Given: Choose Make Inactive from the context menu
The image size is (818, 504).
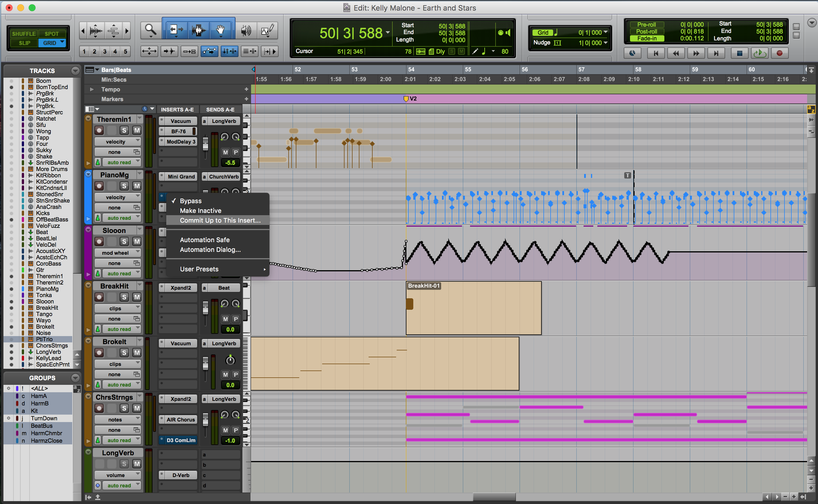Looking at the screenshot, I should click(x=200, y=211).
